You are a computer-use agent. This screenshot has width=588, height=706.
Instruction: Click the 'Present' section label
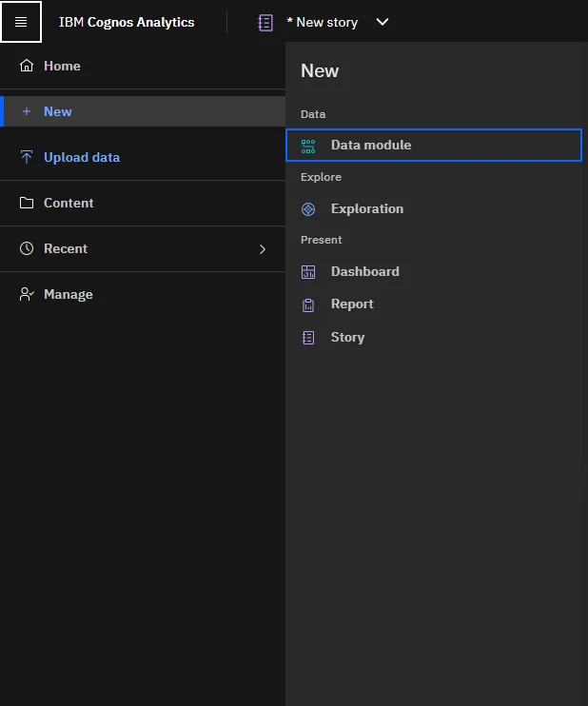click(x=321, y=240)
